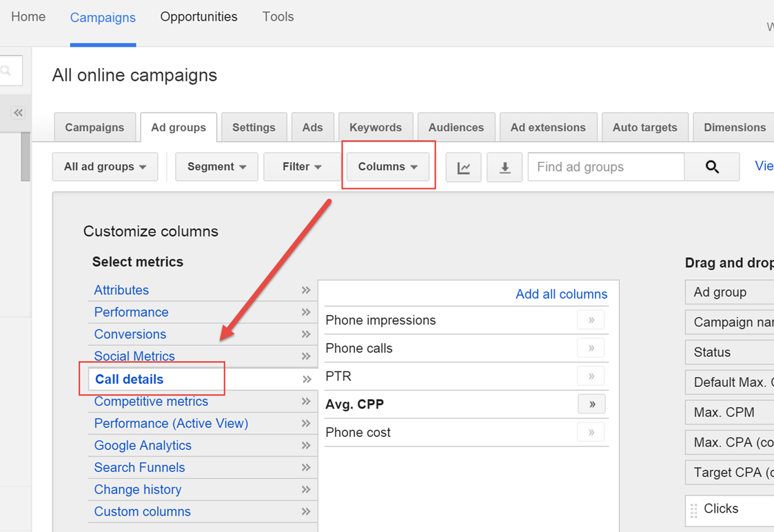774x532 pixels.
Task: Switch to the Ad extensions tab
Action: (549, 127)
